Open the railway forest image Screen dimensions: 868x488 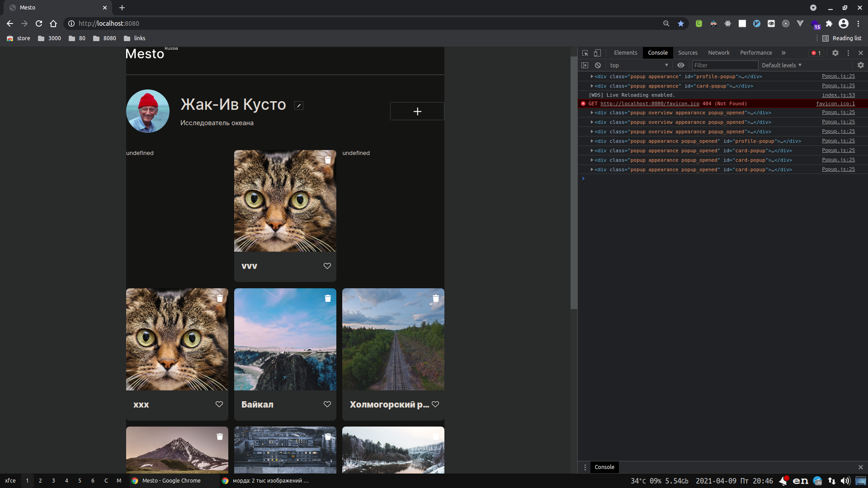[x=393, y=339]
